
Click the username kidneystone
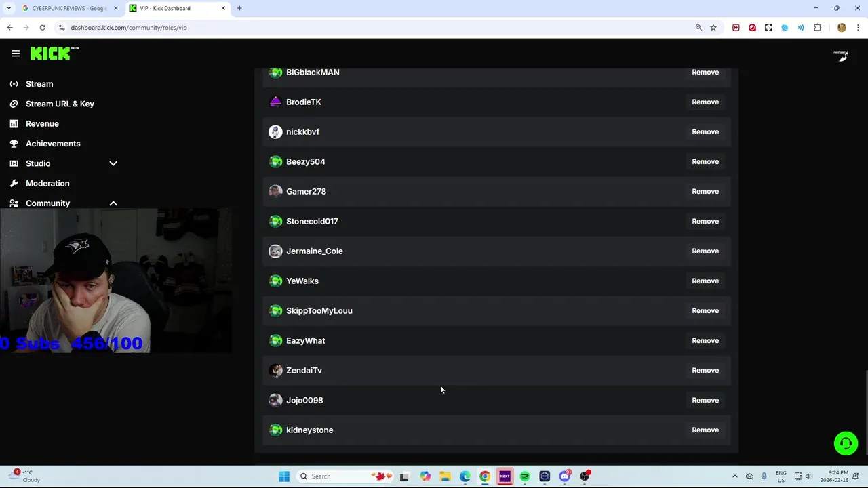point(310,430)
